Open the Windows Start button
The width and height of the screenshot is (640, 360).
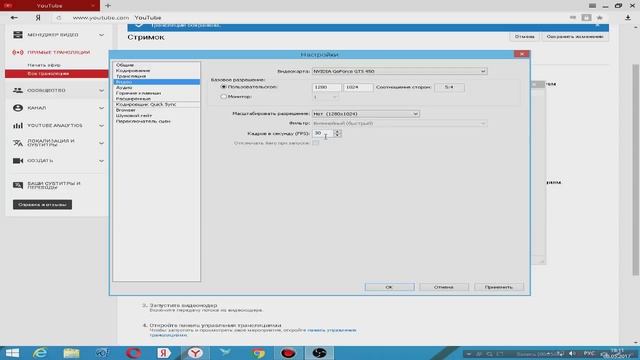12,353
